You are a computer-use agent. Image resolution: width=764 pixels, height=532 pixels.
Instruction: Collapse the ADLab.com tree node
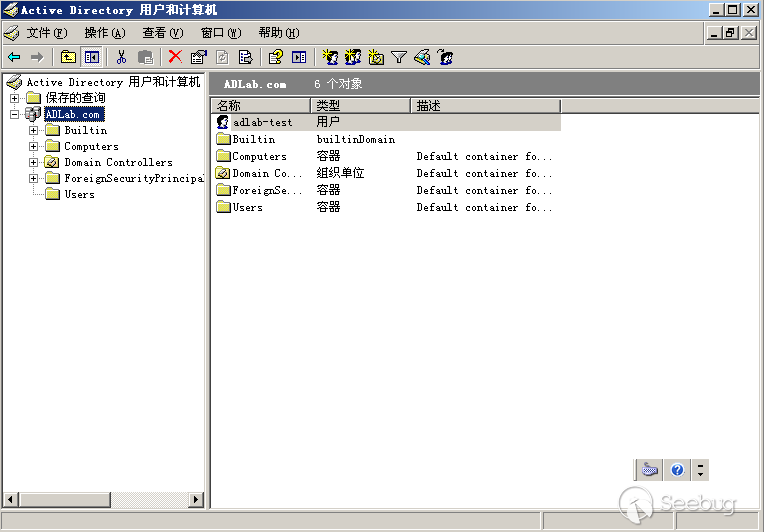coord(15,114)
